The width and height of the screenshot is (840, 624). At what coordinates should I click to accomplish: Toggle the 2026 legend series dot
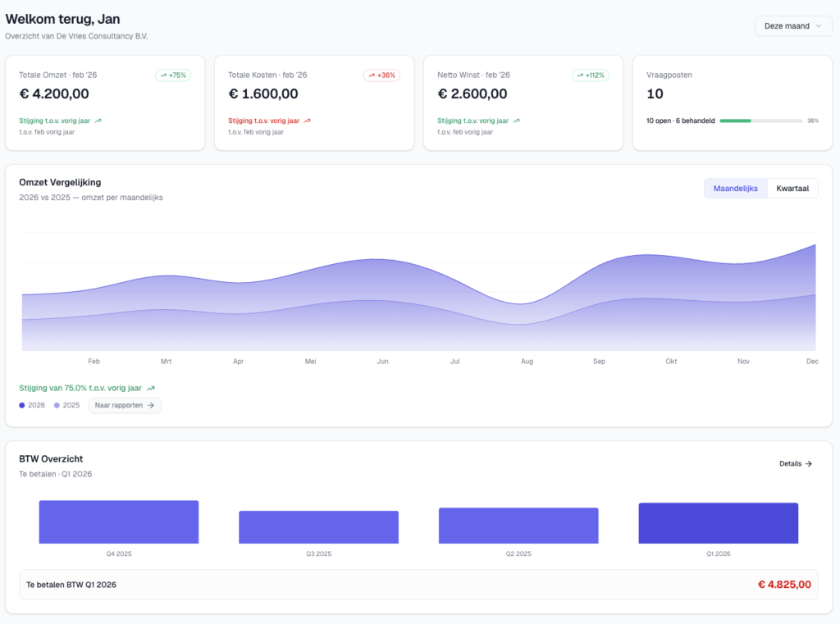pyautogui.click(x=22, y=405)
